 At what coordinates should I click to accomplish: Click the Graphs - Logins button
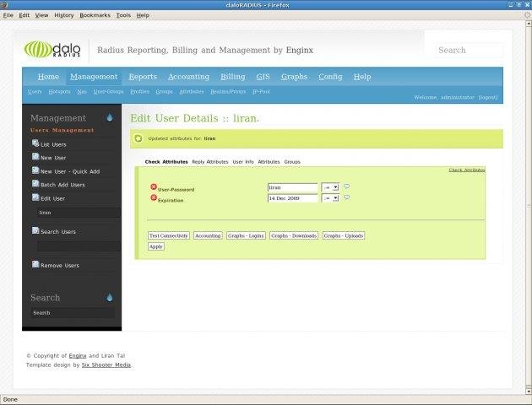246,235
